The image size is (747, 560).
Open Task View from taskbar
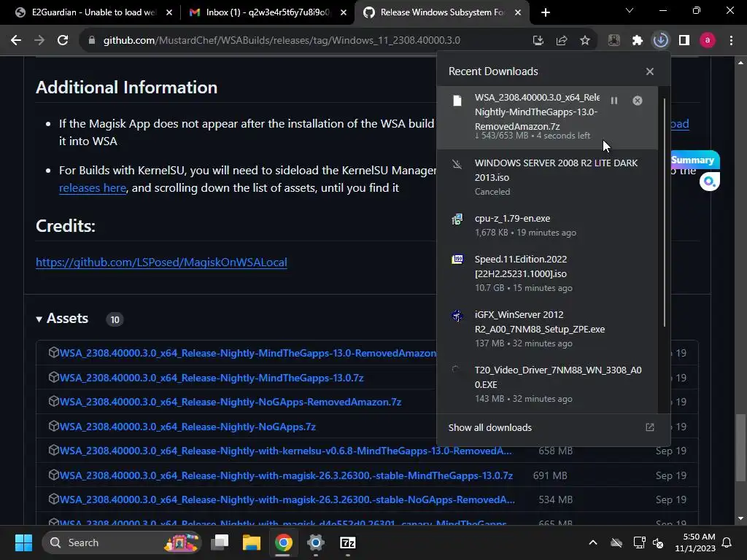coord(220,542)
